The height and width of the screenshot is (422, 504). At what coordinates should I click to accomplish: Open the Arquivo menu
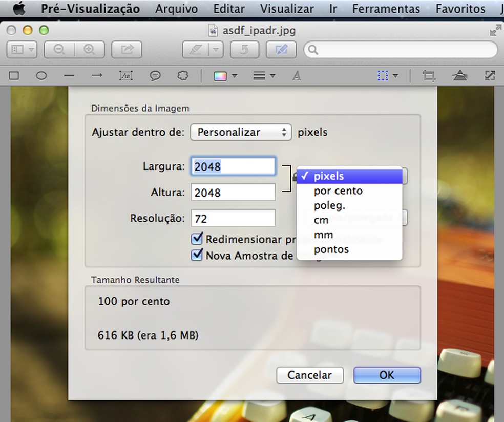[x=176, y=9]
